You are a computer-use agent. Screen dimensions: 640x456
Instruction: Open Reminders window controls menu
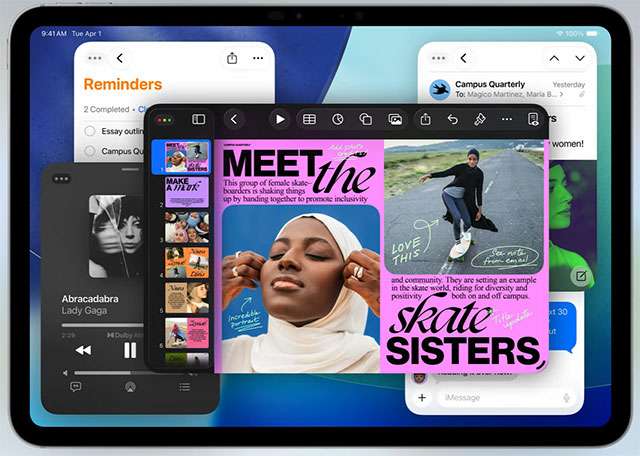(95, 58)
